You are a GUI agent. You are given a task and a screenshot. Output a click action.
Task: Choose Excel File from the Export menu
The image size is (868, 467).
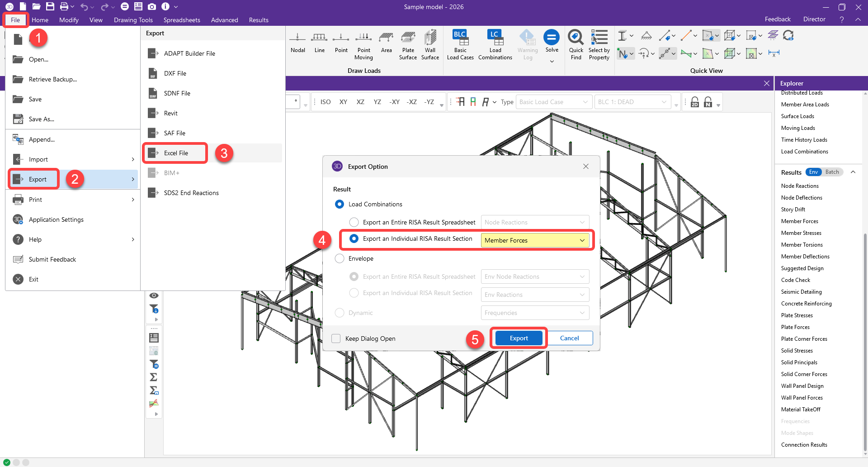(x=175, y=153)
